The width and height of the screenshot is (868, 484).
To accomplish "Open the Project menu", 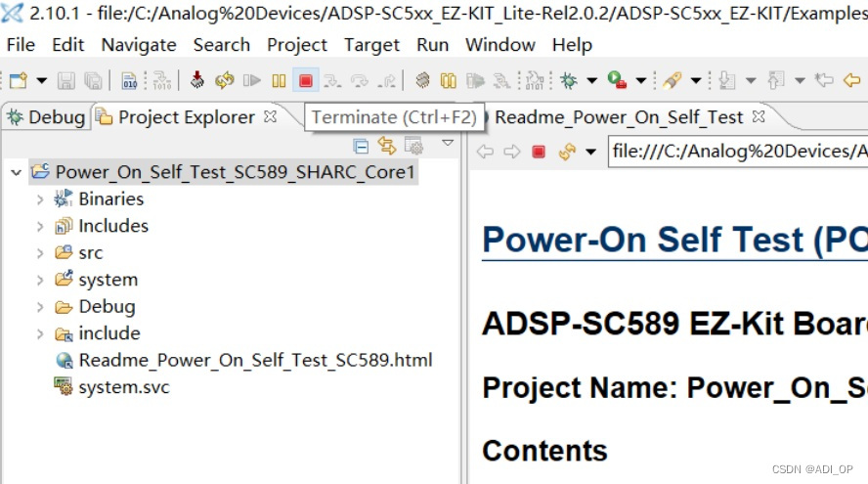I will pyautogui.click(x=297, y=44).
